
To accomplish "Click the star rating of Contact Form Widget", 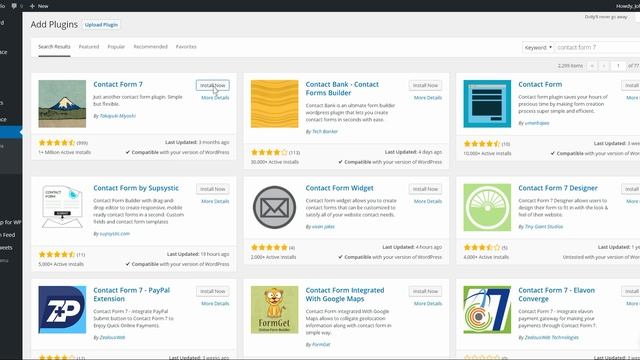I will pyautogui.click(x=269, y=247).
